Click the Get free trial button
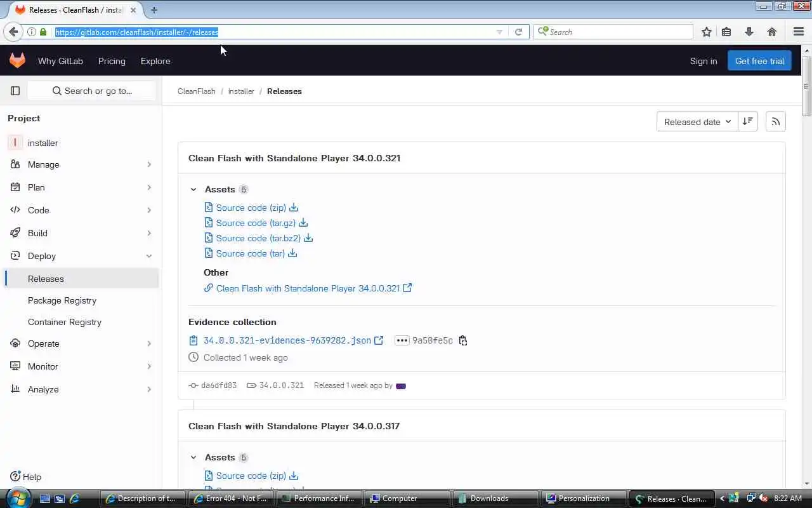812x508 pixels. 759,61
